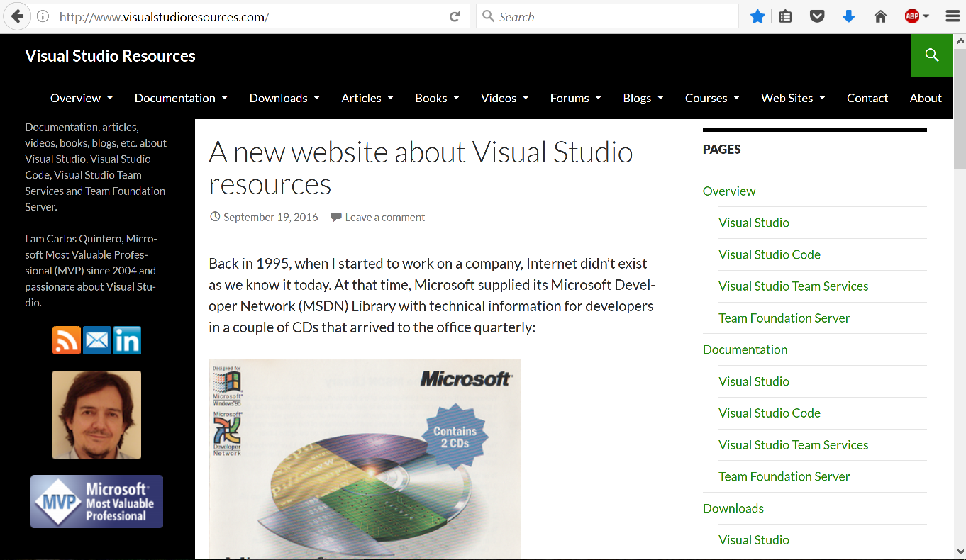Click the scrollbar up arrow
966x560 pixels.
960,41
